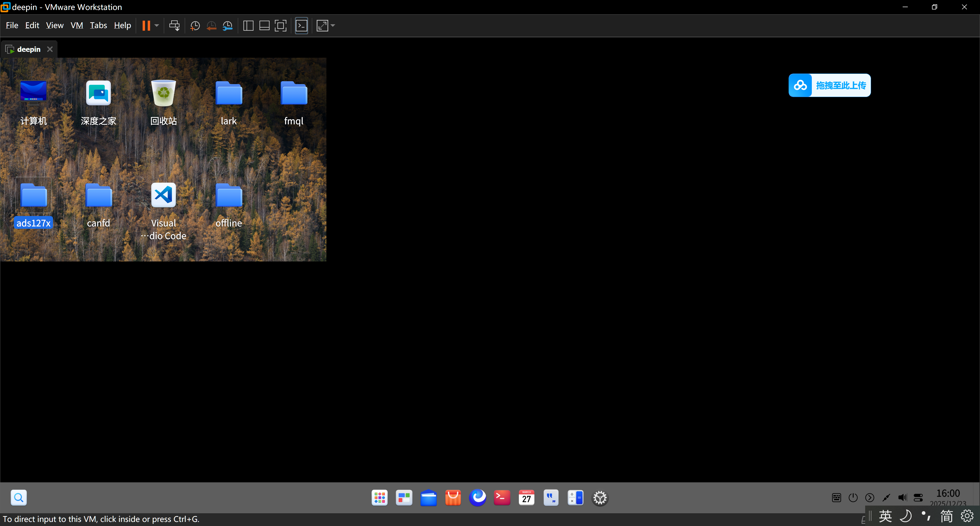Launch the red terminal app in dock
This screenshot has height=526, width=980.
tap(502, 497)
